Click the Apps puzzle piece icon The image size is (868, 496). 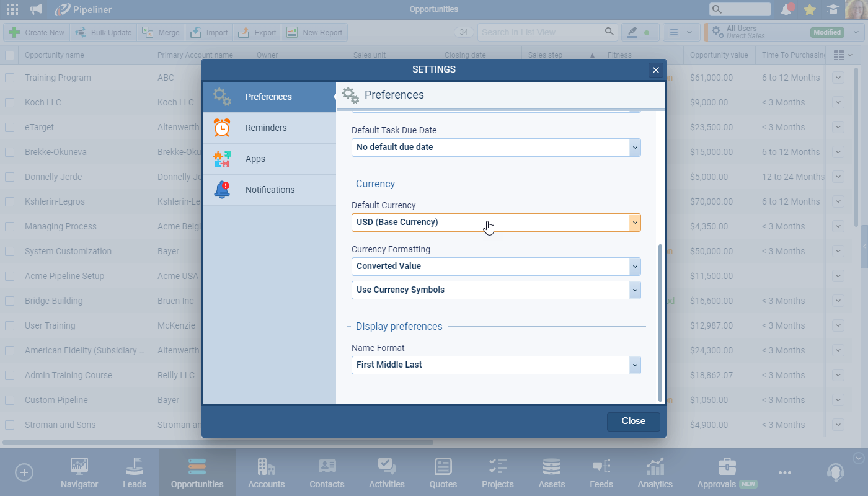tap(221, 159)
